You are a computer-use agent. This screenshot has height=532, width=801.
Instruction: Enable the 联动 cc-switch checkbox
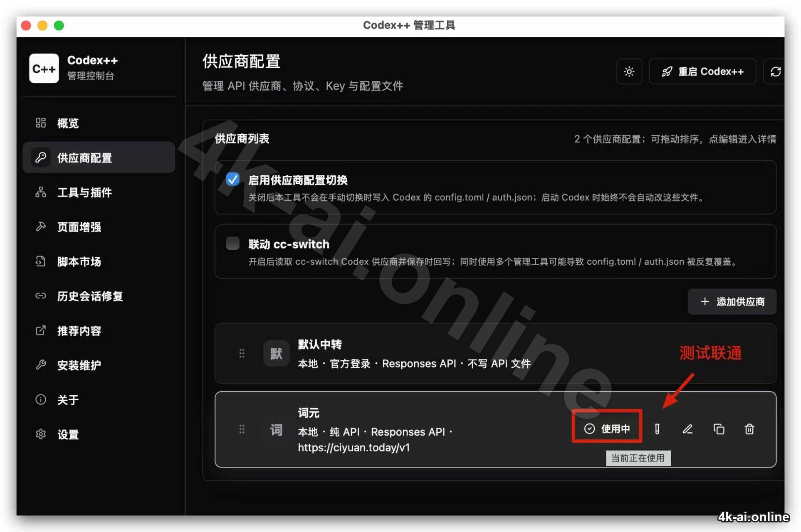click(x=233, y=243)
